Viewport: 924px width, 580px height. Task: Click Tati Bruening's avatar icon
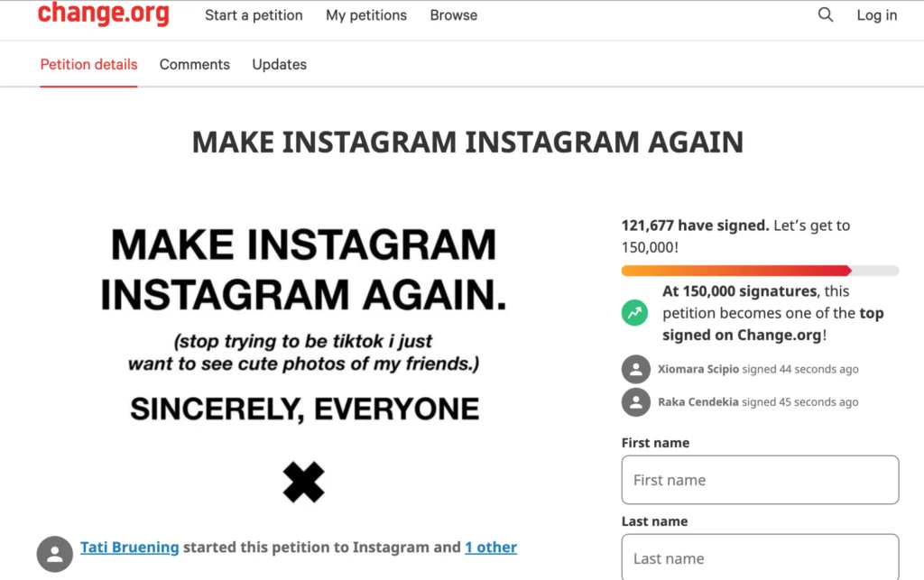point(55,554)
